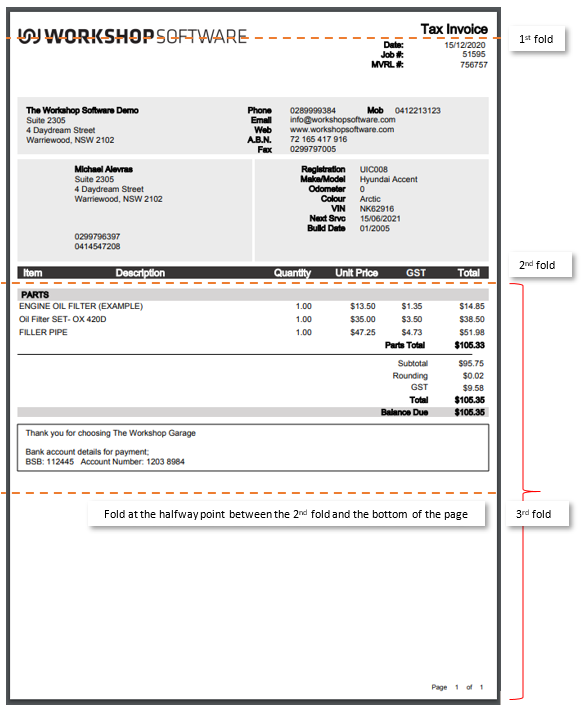The width and height of the screenshot is (588, 716).
Task: Click the 3rd fold label
Action: point(537,514)
